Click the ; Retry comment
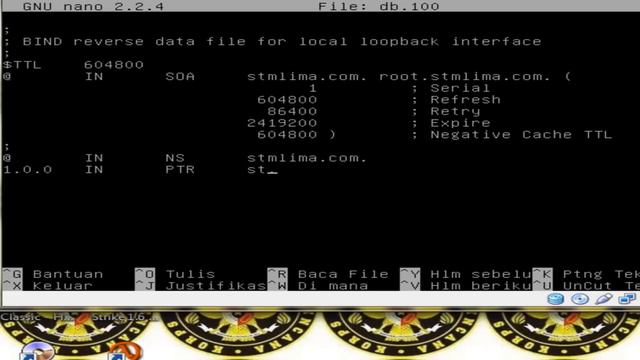Image resolution: width=640 pixels, height=360 pixels. click(446, 111)
